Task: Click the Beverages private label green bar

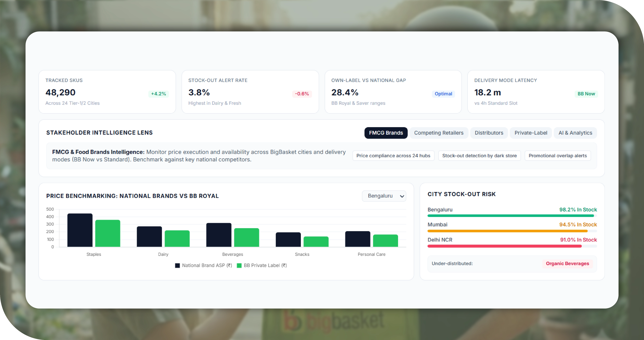Action: click(x=246, y=238)
